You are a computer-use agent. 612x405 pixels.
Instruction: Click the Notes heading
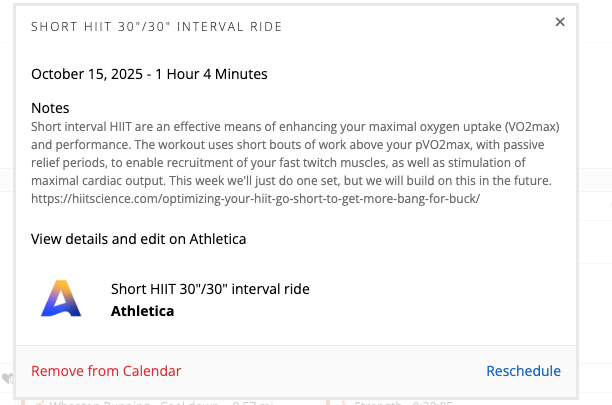50,107
